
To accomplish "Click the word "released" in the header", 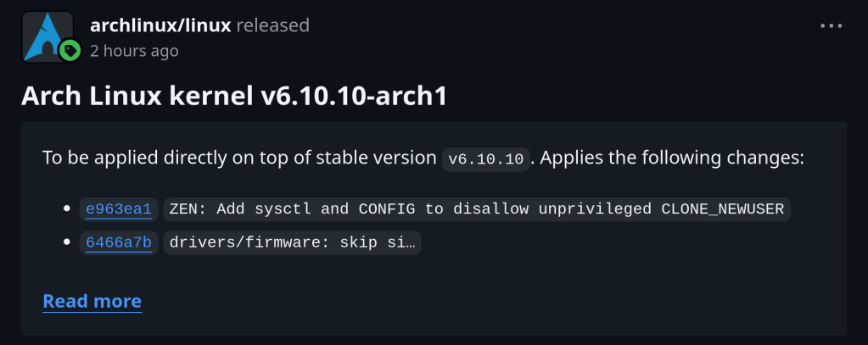I will [x=272, y=25].
